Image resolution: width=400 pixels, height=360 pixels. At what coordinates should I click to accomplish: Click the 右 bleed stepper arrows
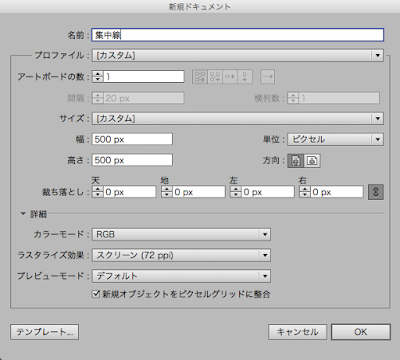point(305,192)
